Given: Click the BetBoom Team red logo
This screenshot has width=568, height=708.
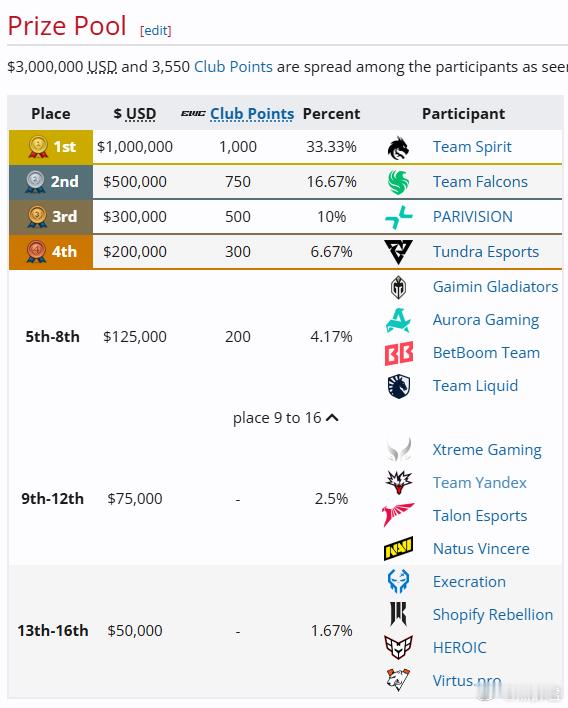Looking at the screenshot, I should (398, 354).
